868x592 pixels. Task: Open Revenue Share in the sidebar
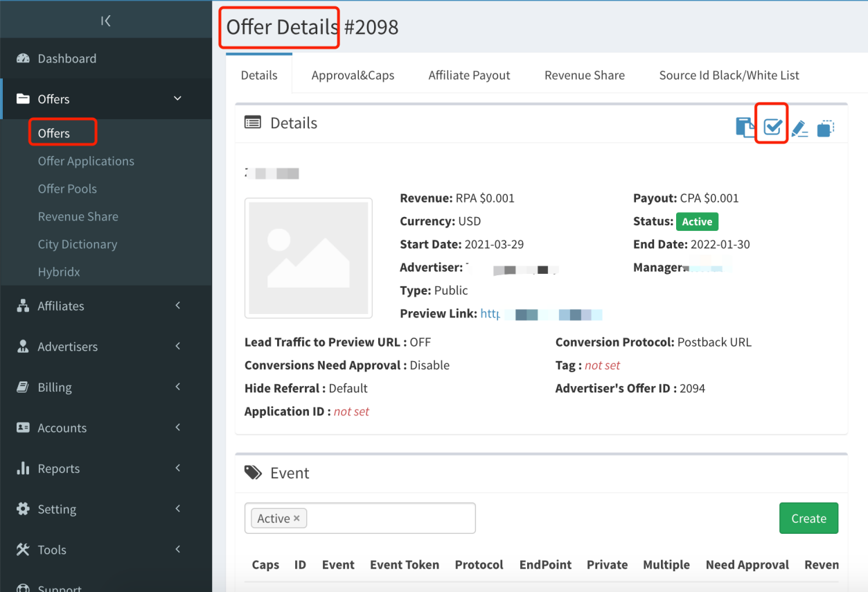coord(78,216)
